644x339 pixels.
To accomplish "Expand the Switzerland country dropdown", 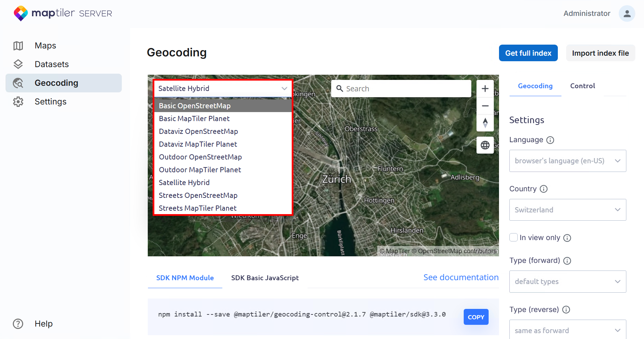I will coord(568,210).
